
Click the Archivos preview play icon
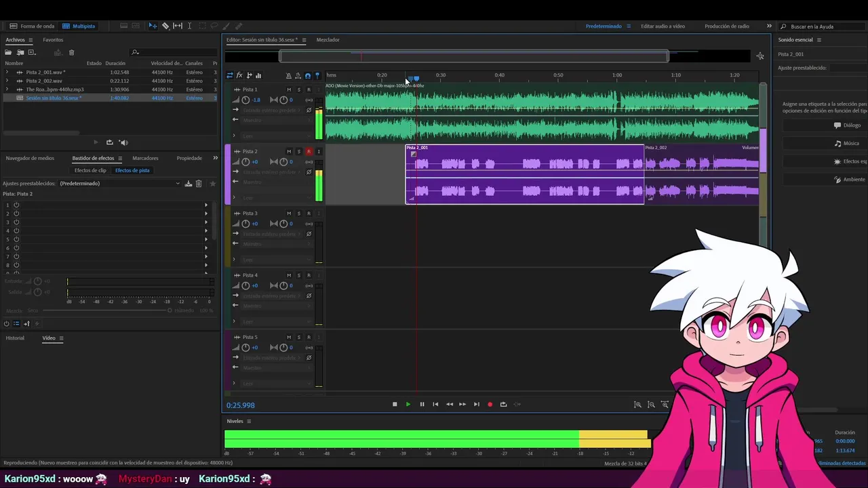(96, 142)
